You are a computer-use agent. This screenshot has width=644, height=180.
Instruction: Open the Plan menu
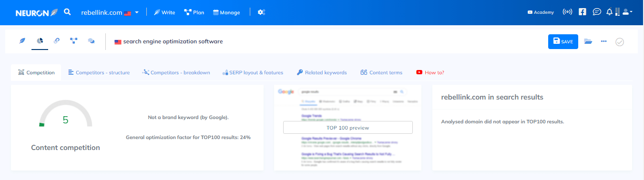(194, 12)
